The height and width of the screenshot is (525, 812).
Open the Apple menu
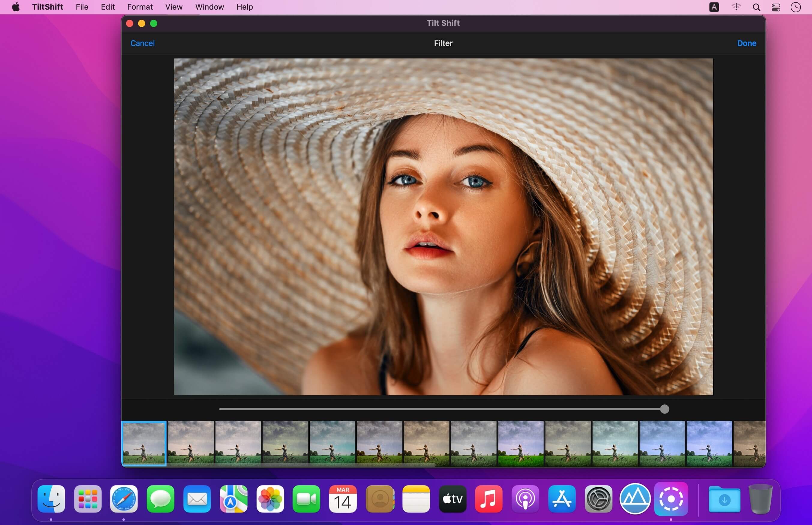click(16, 7)
